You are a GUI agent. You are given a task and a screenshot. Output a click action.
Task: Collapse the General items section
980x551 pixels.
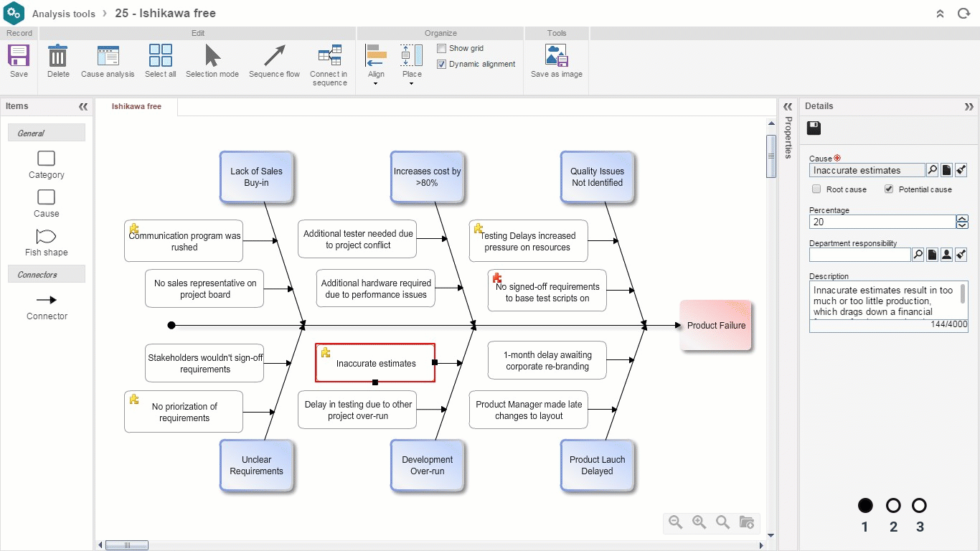47,133
